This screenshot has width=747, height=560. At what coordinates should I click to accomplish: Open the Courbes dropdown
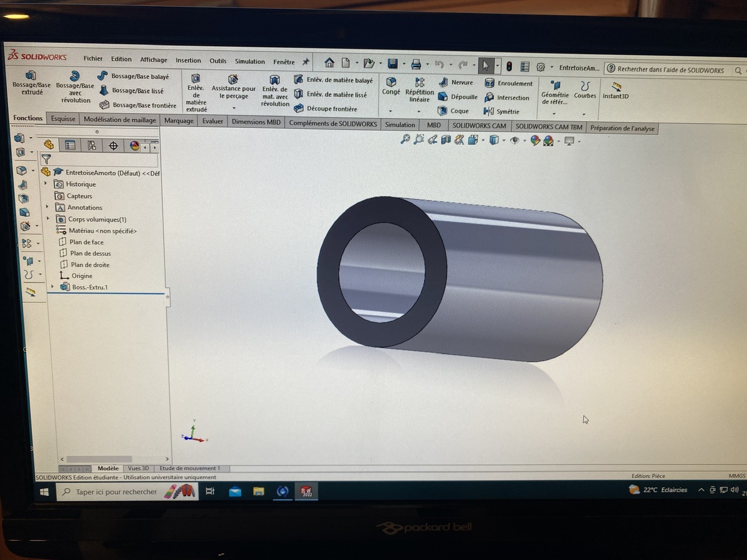(x=584, y=90)
